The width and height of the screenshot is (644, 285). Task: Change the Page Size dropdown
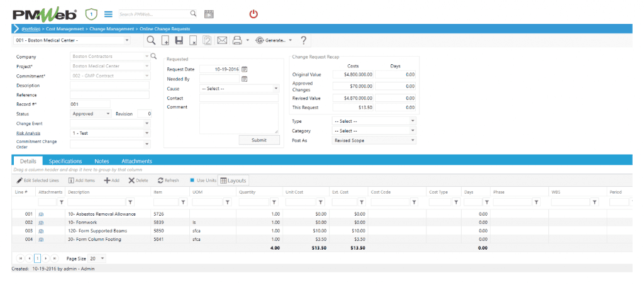(97, 259)
